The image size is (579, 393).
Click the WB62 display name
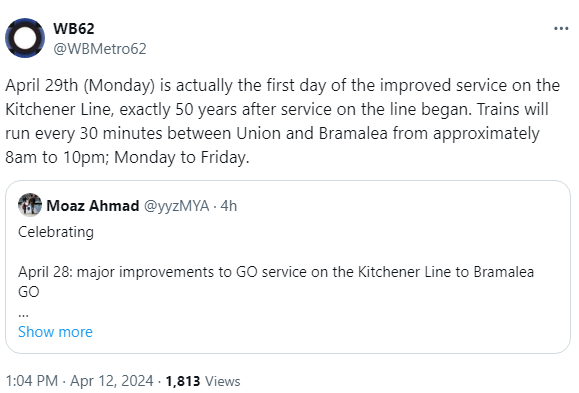[73, 28]
